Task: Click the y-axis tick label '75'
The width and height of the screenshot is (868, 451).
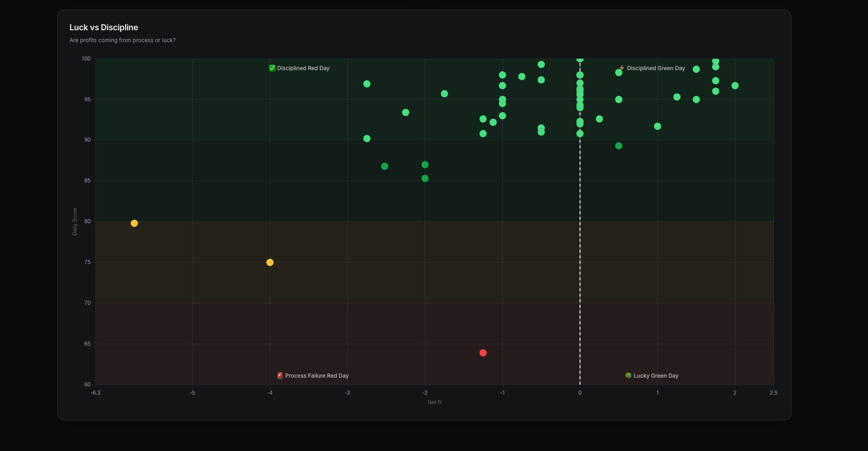Action: 87,262
